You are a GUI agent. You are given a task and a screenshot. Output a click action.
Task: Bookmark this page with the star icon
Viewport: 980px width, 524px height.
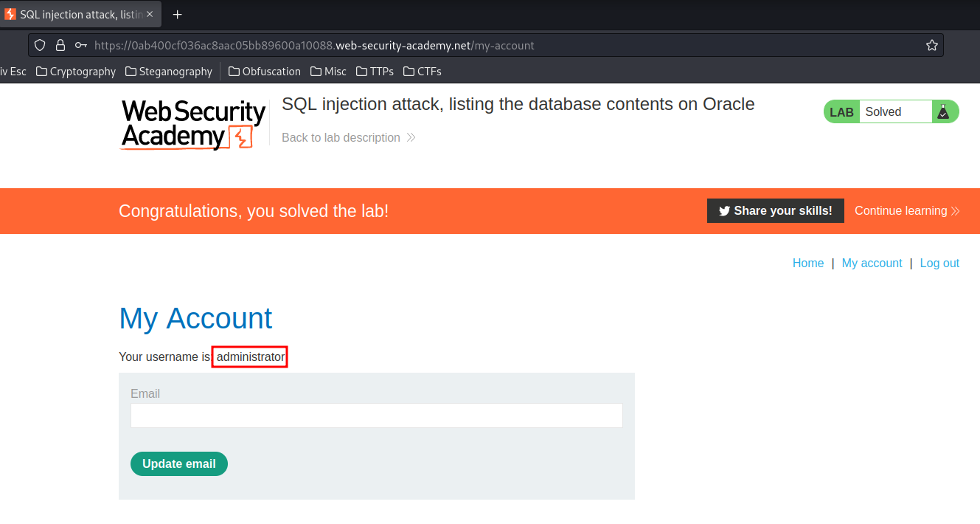coord(932,45)
